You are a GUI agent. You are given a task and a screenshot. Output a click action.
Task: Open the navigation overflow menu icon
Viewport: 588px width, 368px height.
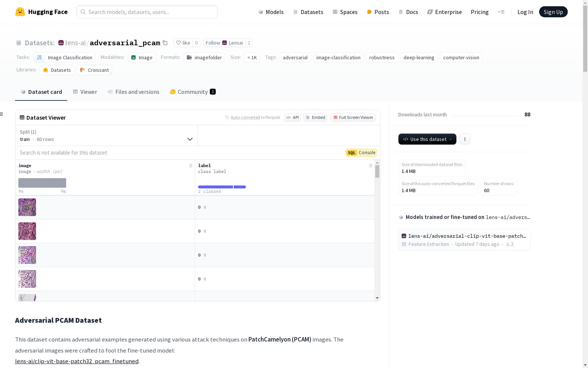point(501,12)
